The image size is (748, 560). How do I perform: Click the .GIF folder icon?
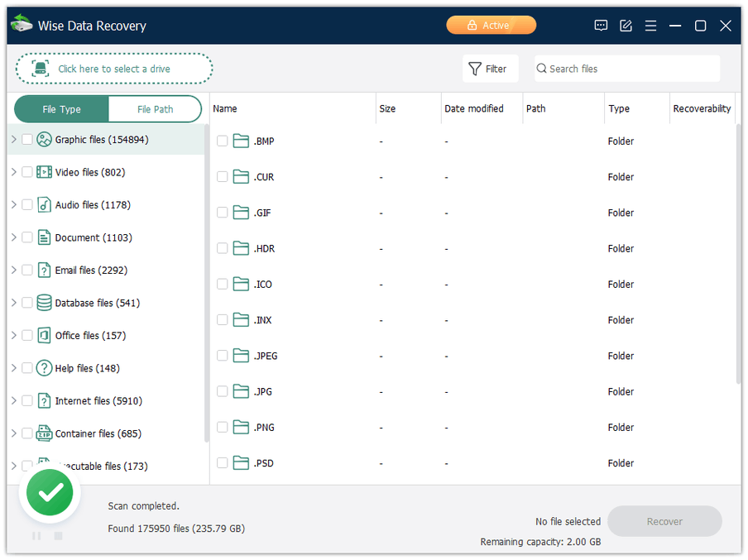click(241, 213)
